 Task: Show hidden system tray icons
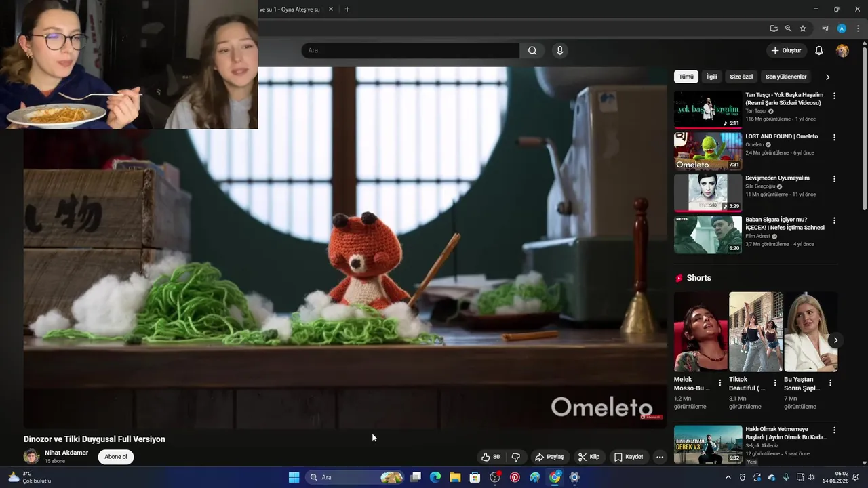[728, 477]
